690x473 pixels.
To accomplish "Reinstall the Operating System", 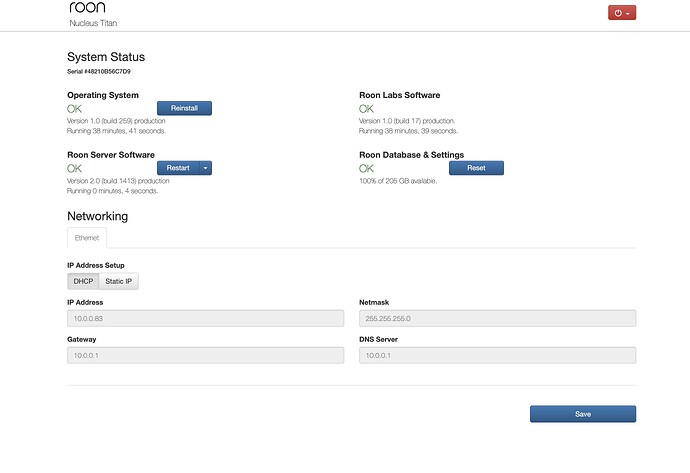I will 184,108.
